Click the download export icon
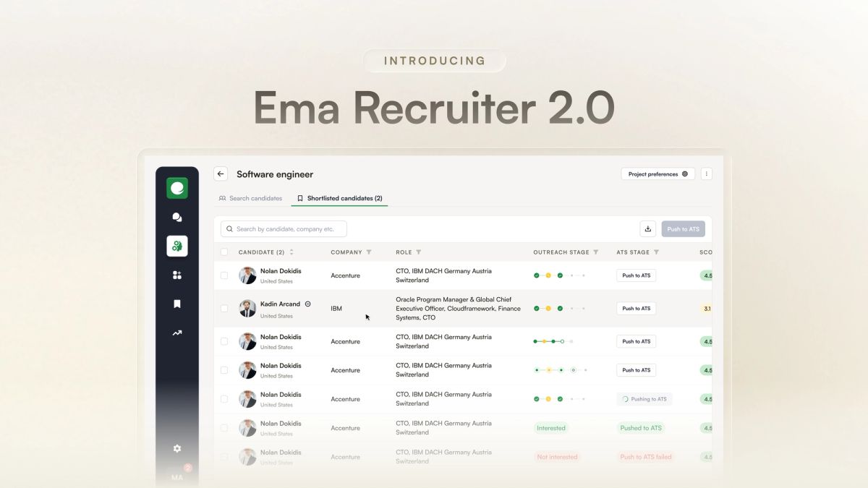The width and height of the screenshot is (868, 488). click(647, 229)
